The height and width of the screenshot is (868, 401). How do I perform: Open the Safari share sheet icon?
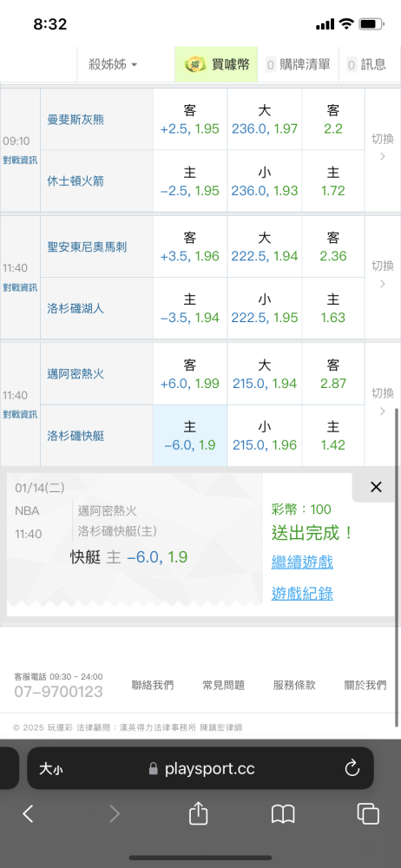coord(198,812)
